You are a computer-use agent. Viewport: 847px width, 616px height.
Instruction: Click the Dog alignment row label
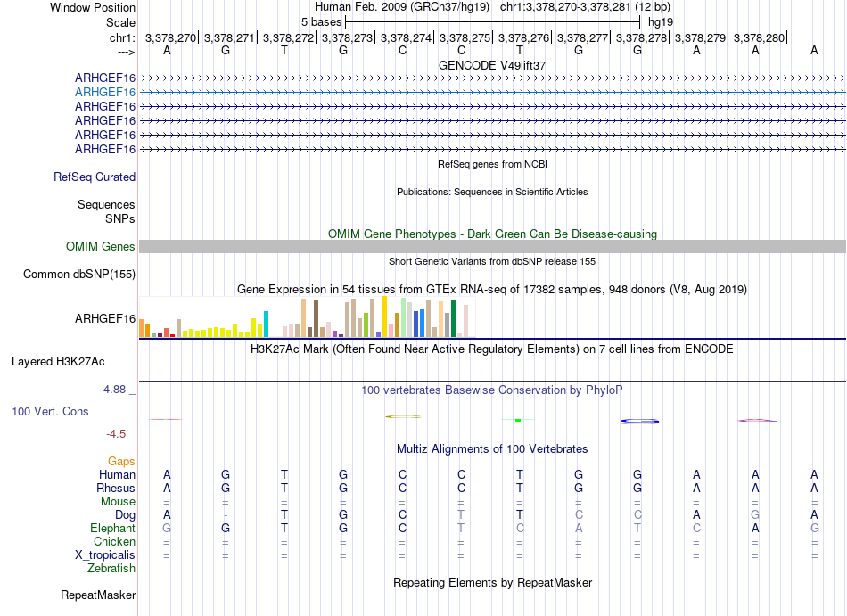pos(125,515)
